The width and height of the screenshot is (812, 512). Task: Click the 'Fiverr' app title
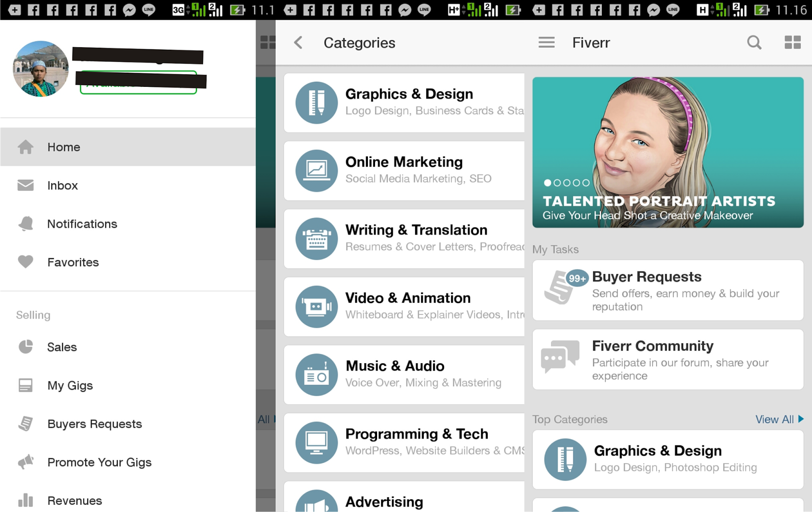tap(591, 43)
